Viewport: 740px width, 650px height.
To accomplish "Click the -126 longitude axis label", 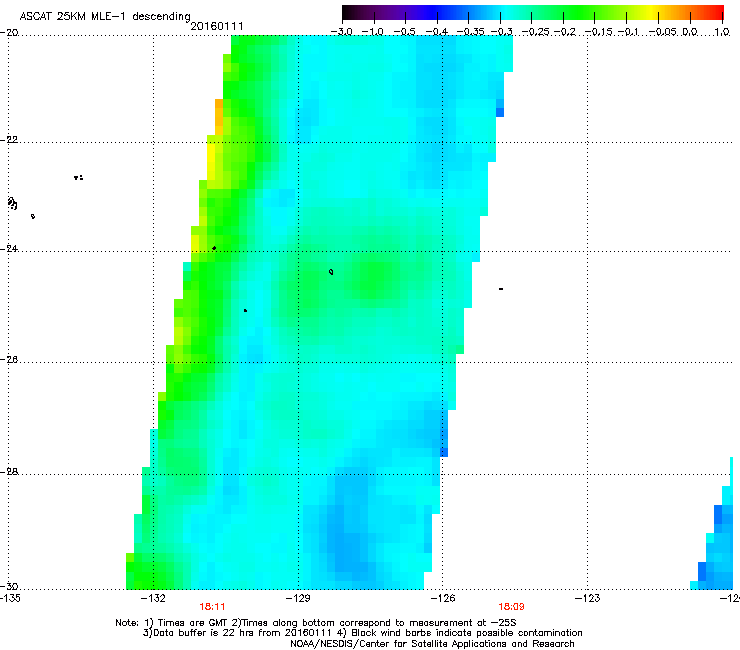I will click(443, 598).
